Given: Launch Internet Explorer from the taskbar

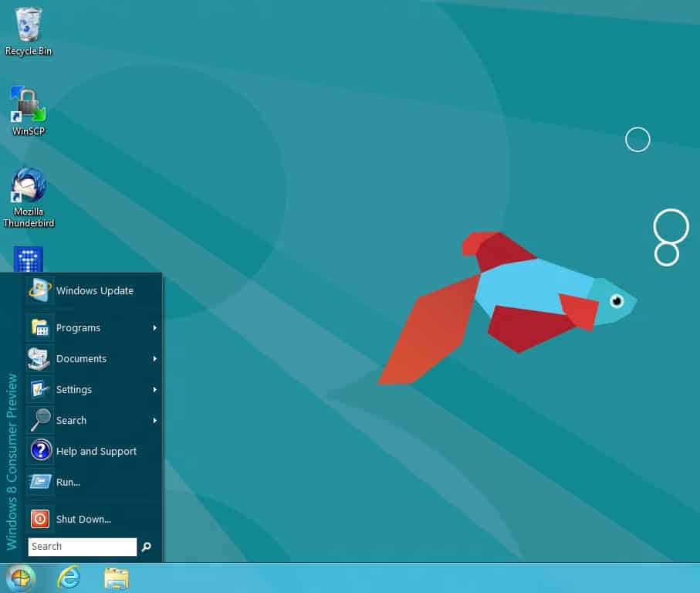Looking at the screenshot, I should [x=69, y=578].
